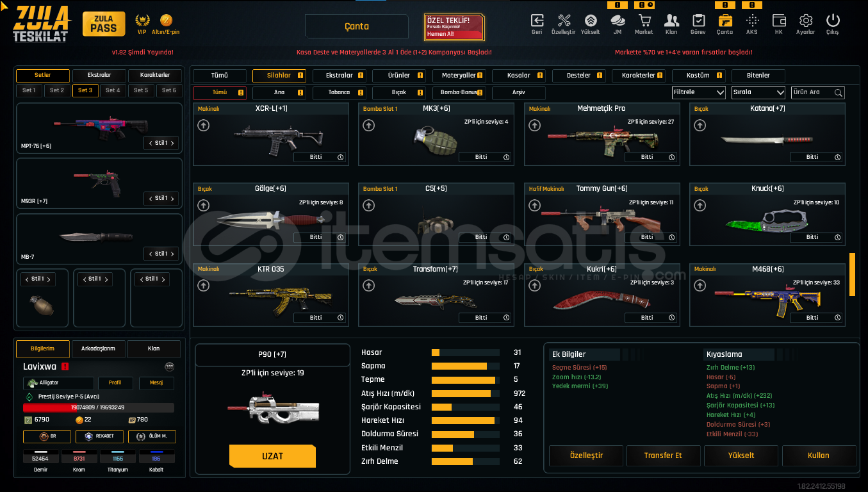Image resolution: width=868 pixels, height=492 pixels.
Task: Click upgrade arrow on Kukri[+6] card
Action: click(x=534, y=286)
